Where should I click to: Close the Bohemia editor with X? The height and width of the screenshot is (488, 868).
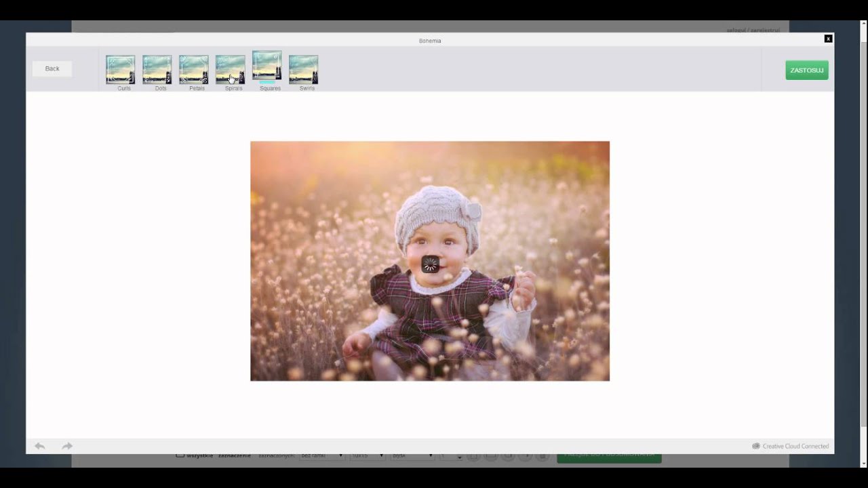828,39
